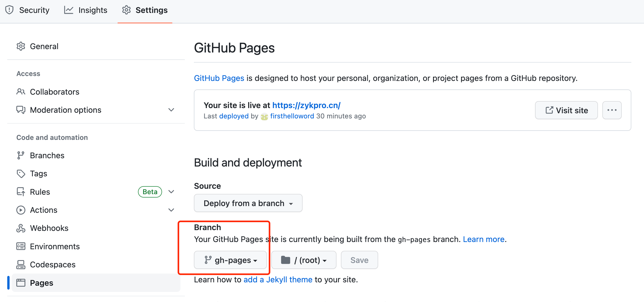Switch to the Security tab
This screenshot has height=302, width=644.
click(27, 10)
